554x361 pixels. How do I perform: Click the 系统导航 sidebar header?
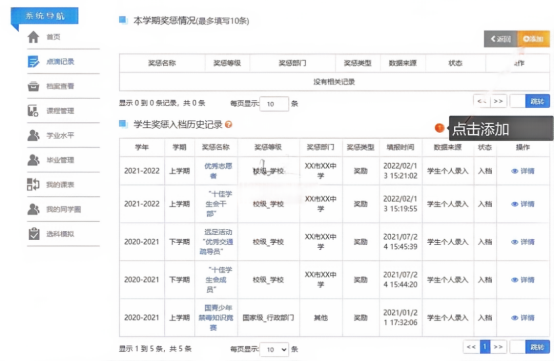coord(45,16)
